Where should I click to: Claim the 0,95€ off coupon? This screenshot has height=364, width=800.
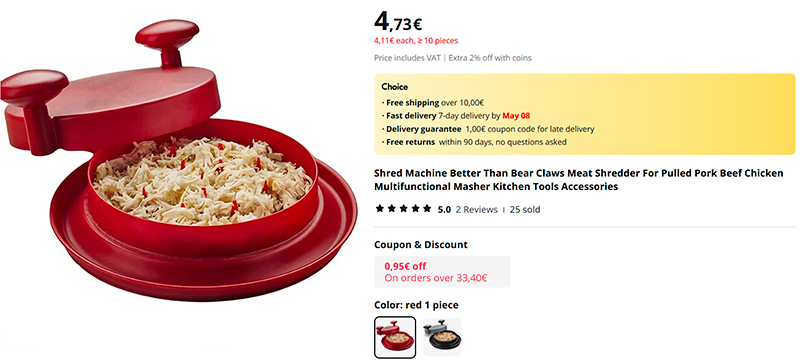click(442, 272)
